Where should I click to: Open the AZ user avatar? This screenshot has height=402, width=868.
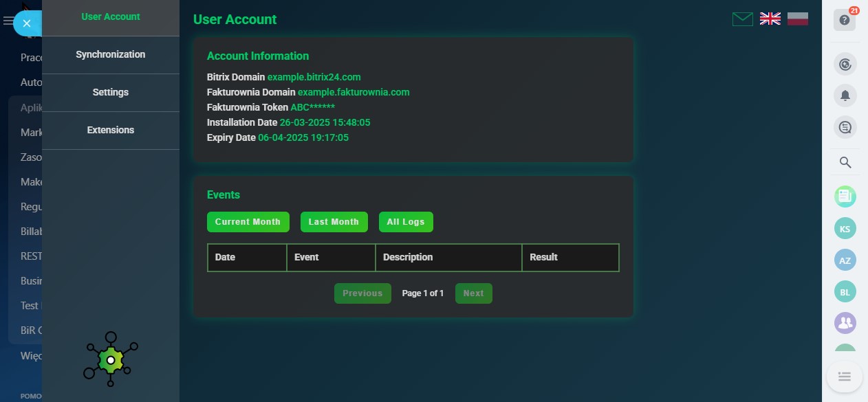(x=845, y=260)
